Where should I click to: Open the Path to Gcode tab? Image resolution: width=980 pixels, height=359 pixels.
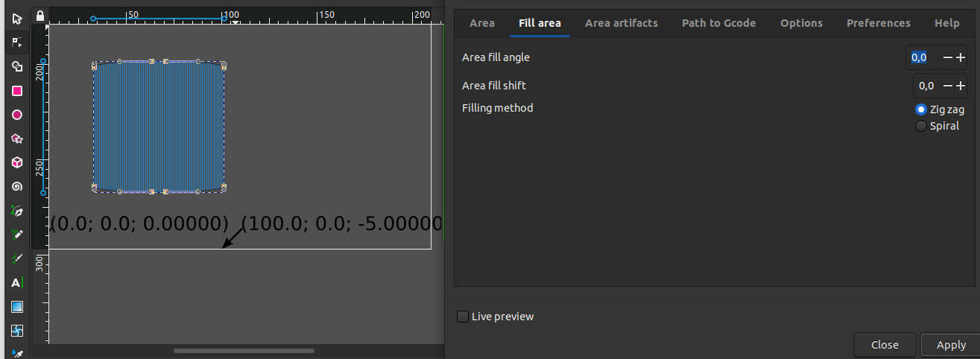(719, 23)
